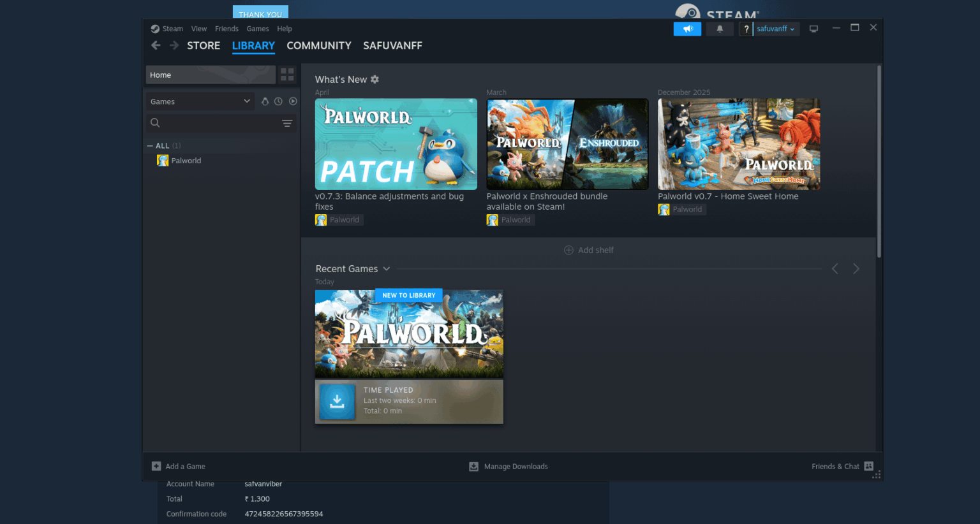The width and height of the screenshot is (980, 524).
Task: Click the question mark avatar icon
Action: click(x=746, y=29)
